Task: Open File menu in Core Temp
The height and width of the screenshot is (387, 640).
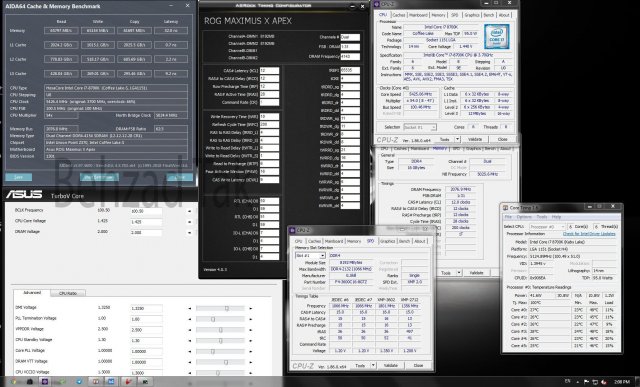Action: (x=508, y=217)
